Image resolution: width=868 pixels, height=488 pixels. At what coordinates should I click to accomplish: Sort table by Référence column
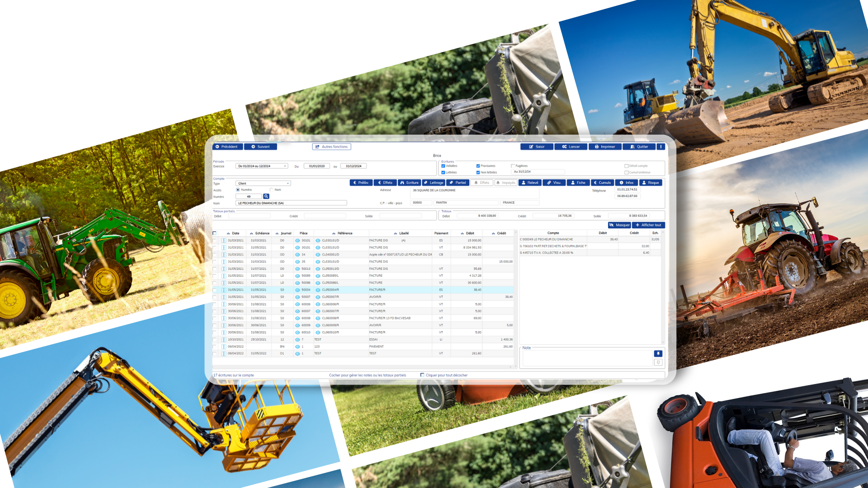[342, 234]
